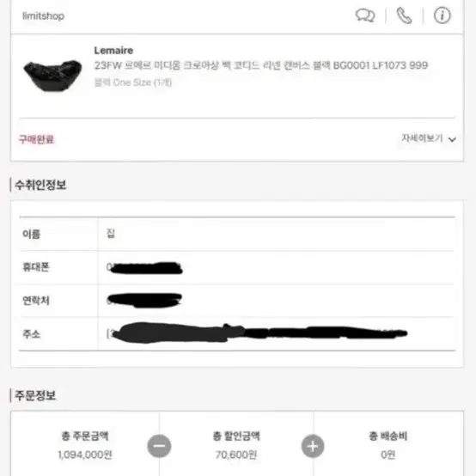Screen dimensions: 476x476
Task: Click the plus circle icon before 총 배송비
Action: 313,446
